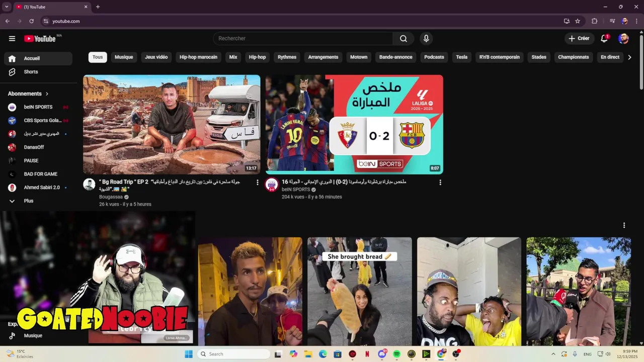Select the Musique filter chip
This screenshot has width=644, height=362.
[x=124, y=57]
